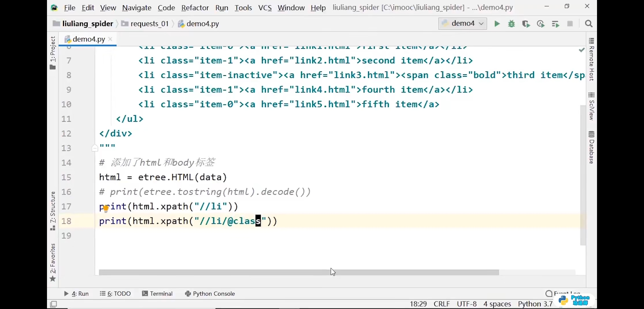Open the Refactor menu
This screenshot has width=644, height=309.
195,8
